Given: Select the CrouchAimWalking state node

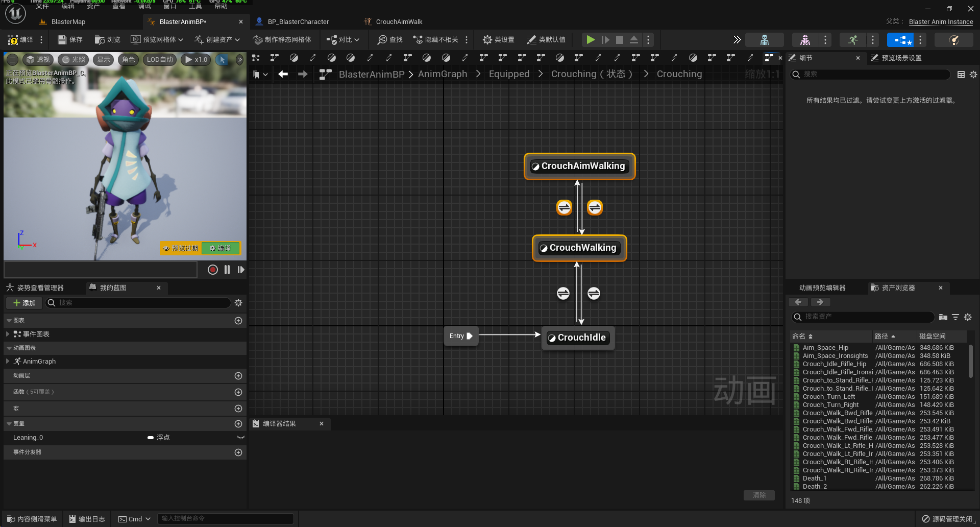Looking at the screenshot, I should [x=579, y=166].
